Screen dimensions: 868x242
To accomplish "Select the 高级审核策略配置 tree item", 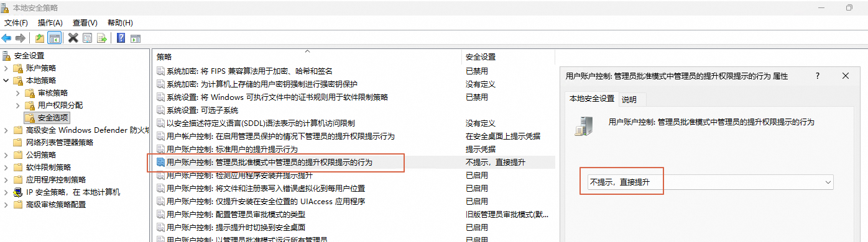I will point(56,204).
